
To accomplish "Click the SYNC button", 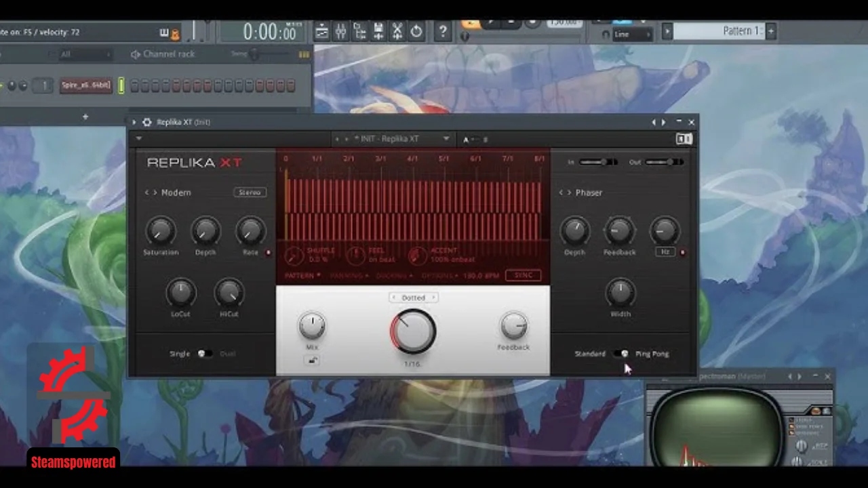I will tap(524, 275).
